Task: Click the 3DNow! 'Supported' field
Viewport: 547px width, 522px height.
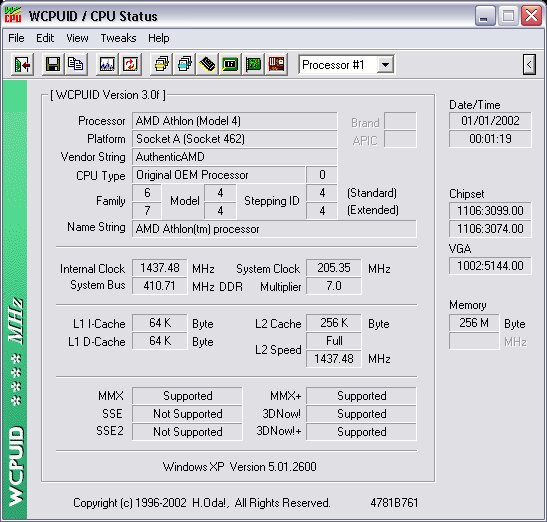Action: [361, 414]
